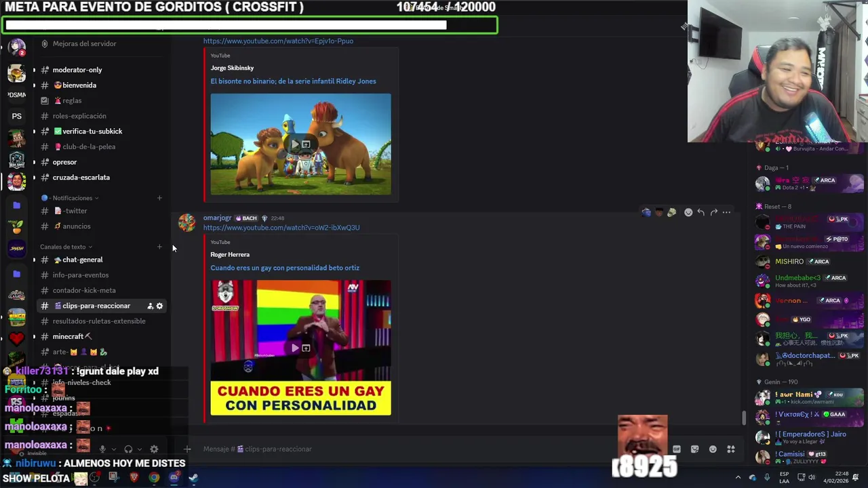Click omarjogr's avatar
Image resolution: width=868 pixels, height=488 pixels.
[186, 222]
